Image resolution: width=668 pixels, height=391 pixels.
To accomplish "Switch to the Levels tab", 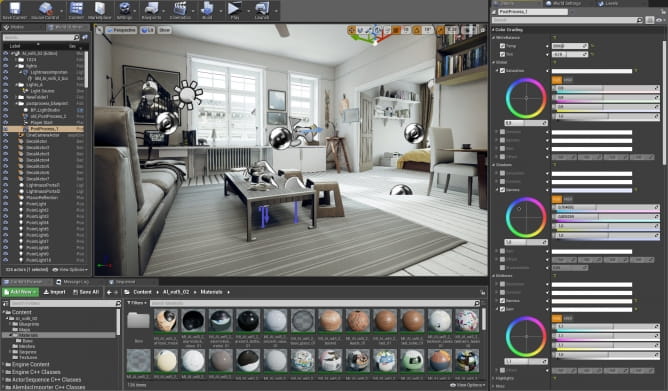I will click(608, 3).
